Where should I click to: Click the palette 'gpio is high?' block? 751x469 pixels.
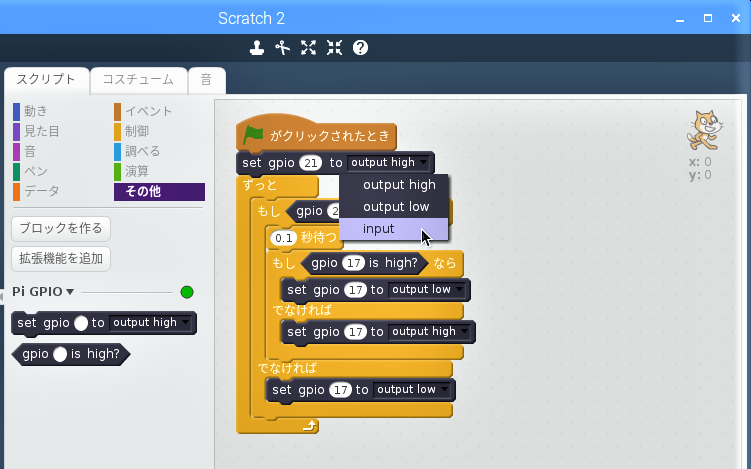pos(71,355)
